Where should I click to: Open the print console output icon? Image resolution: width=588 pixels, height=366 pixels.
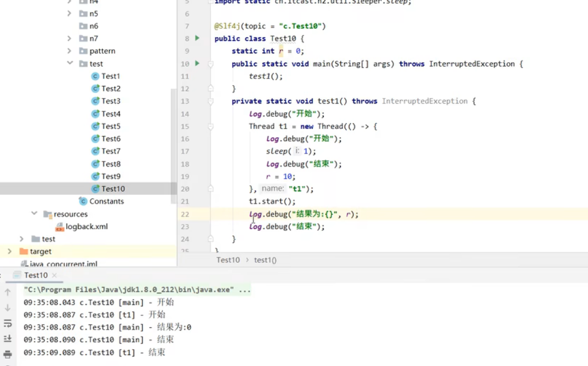[x=8, y=355]
